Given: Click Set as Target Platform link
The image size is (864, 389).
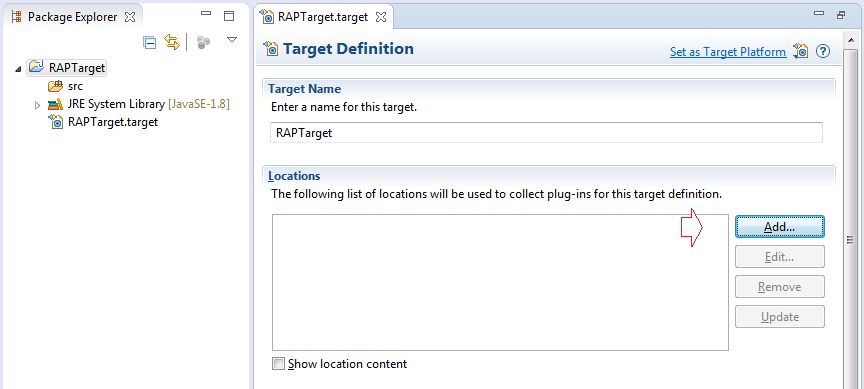Looking at the screenshot, I should click(728, 52).
